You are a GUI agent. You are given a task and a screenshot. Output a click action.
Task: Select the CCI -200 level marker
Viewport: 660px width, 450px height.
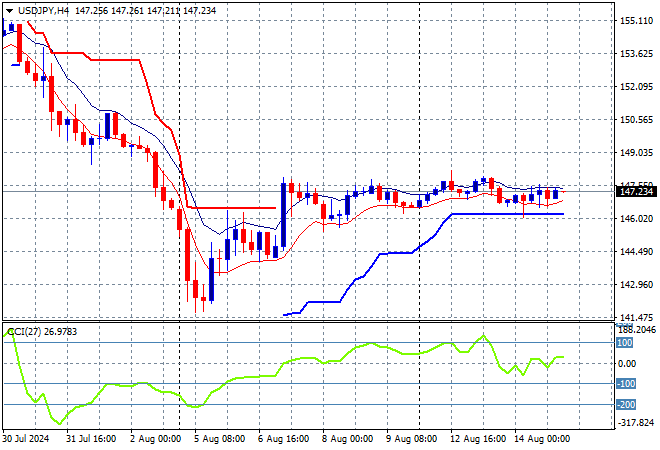click(626, 405)
